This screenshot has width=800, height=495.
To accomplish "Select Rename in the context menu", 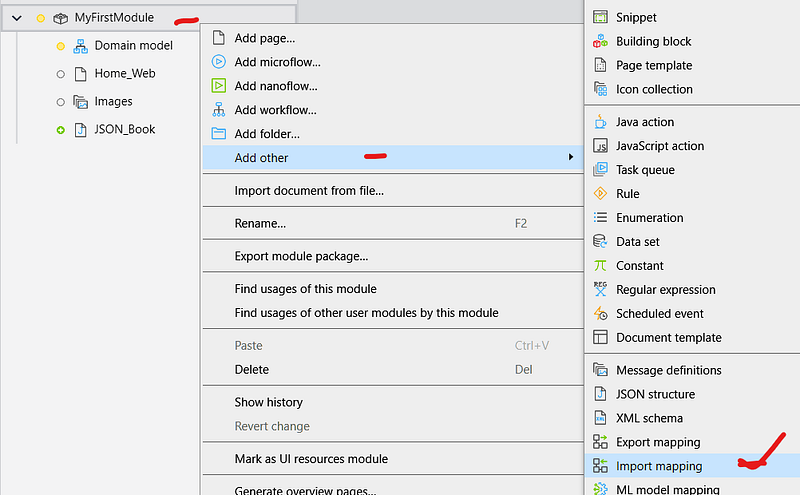I will (x=260, y=223).
